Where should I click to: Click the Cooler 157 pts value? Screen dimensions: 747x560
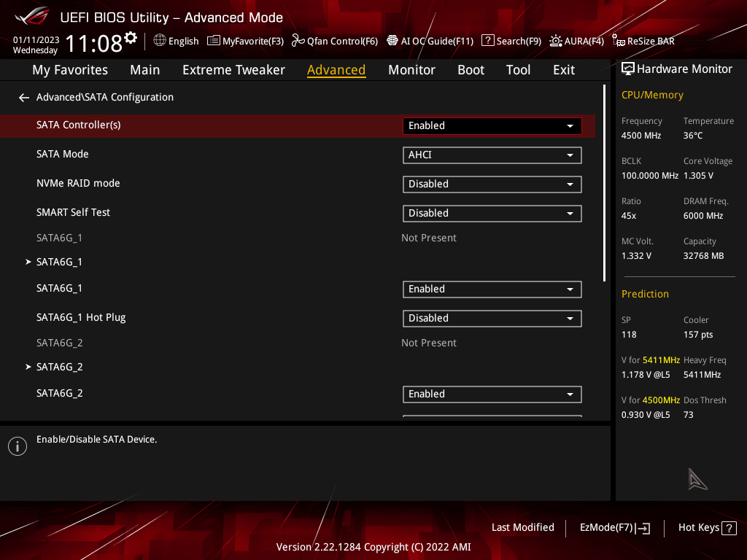[x=698, y=335]
